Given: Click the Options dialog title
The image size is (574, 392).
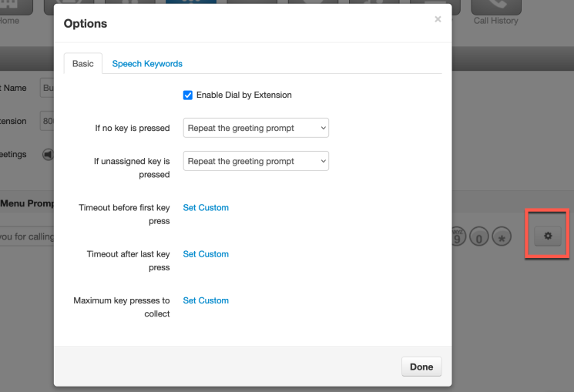Looking at the screenshot, I should tap(86, 23).
